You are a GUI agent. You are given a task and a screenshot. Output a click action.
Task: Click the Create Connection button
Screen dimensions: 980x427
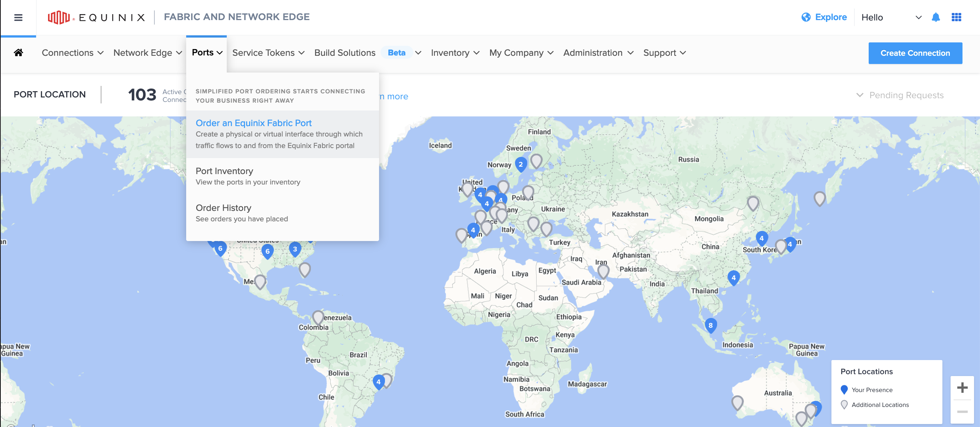point(915,53)
